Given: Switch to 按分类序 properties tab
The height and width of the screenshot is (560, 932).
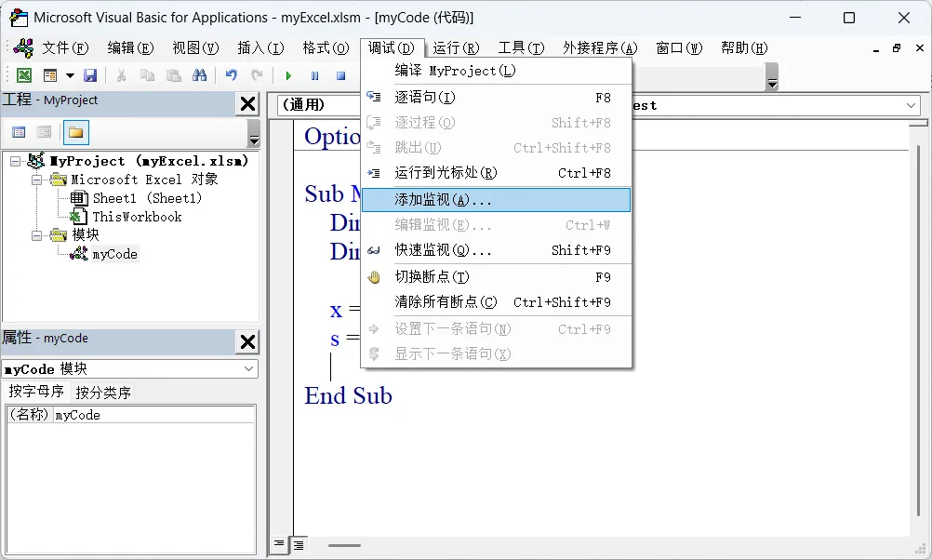Looking at the screenshot, I should [103, 393].
